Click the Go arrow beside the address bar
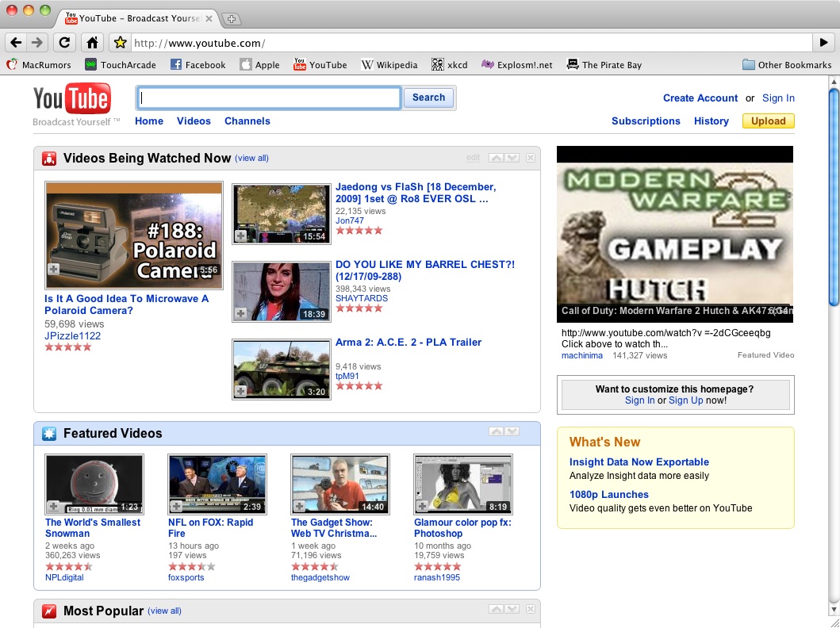This screenshot has height=628, width=840. pyautogui.click(x=824, y=42)
